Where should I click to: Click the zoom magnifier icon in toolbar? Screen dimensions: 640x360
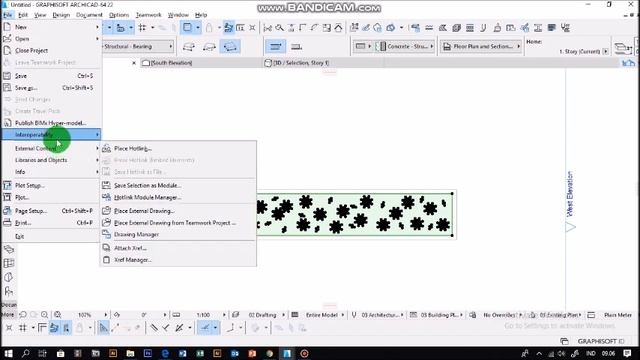280,28
